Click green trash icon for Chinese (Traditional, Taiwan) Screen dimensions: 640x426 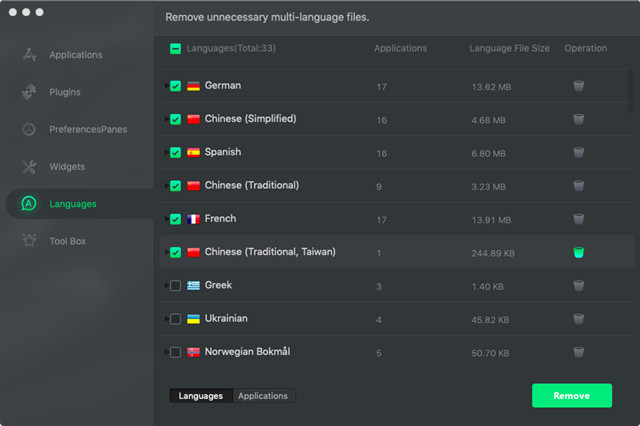pos(578,253)
